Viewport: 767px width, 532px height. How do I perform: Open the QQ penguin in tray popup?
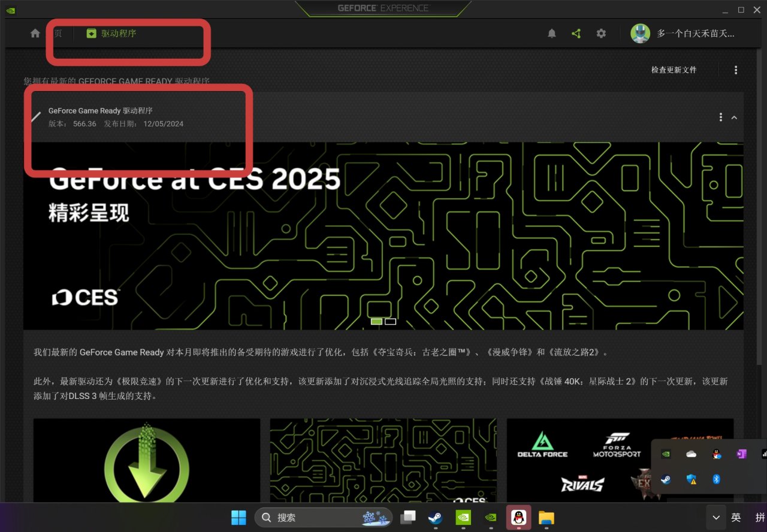716,454
